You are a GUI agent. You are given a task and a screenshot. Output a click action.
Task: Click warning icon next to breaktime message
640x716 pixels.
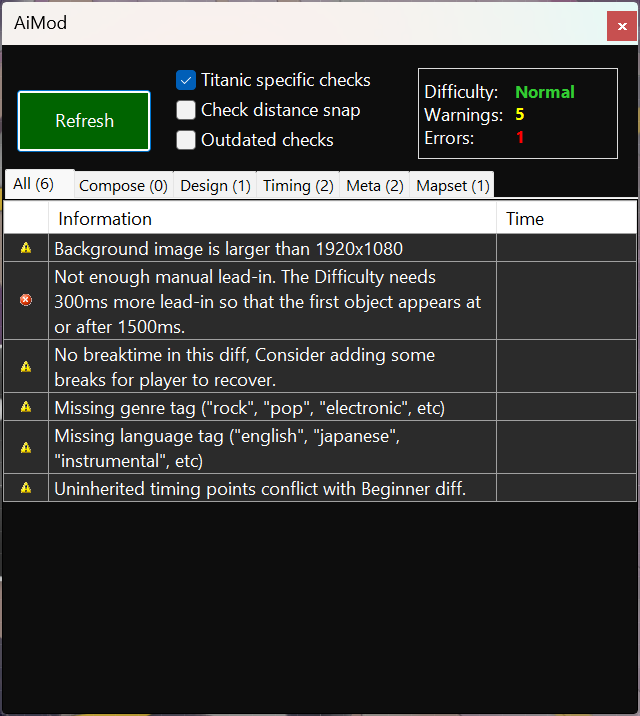[x=26, y=366]
